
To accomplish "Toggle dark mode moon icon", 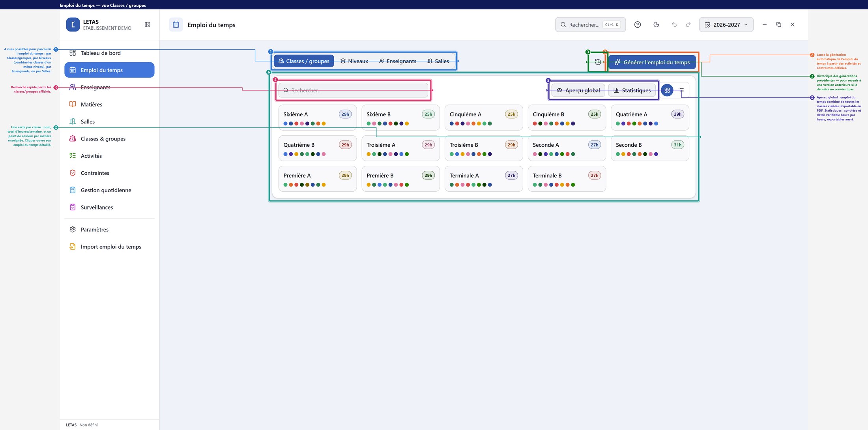I will 657,24.
